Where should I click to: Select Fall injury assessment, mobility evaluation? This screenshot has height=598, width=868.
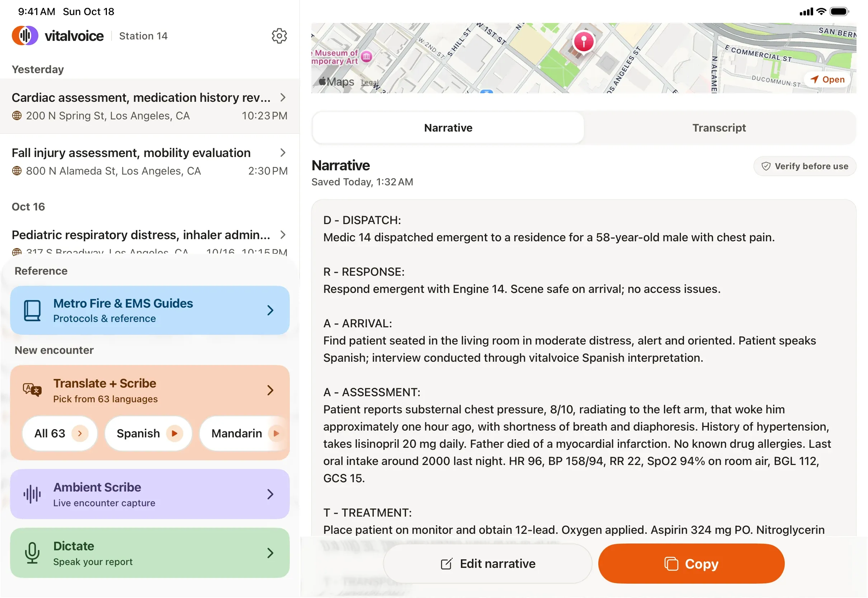point(150,161)
